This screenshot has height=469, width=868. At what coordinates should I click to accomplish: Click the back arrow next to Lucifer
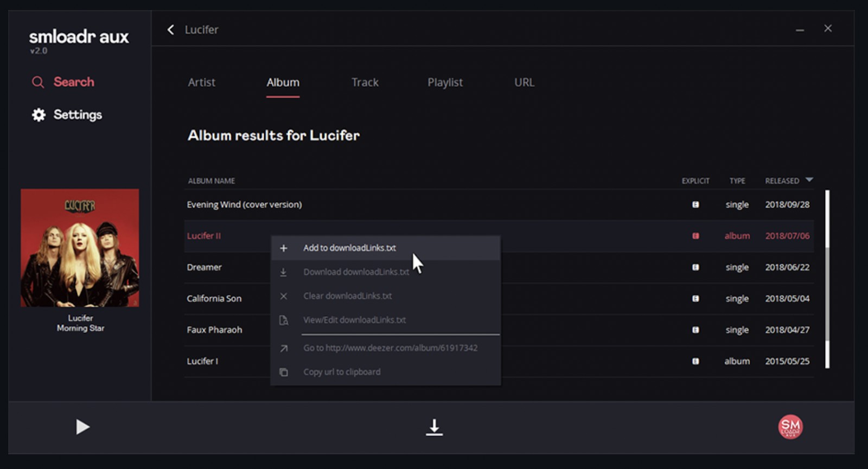171,30
